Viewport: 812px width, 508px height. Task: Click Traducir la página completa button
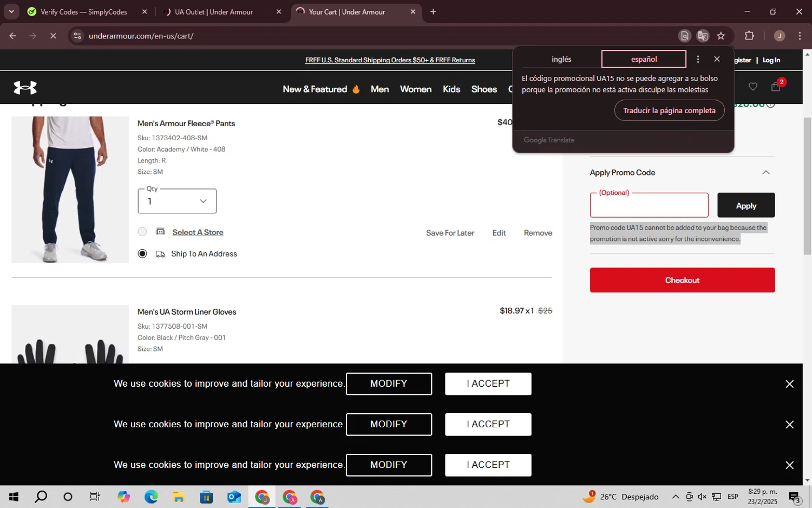point(669,110)
